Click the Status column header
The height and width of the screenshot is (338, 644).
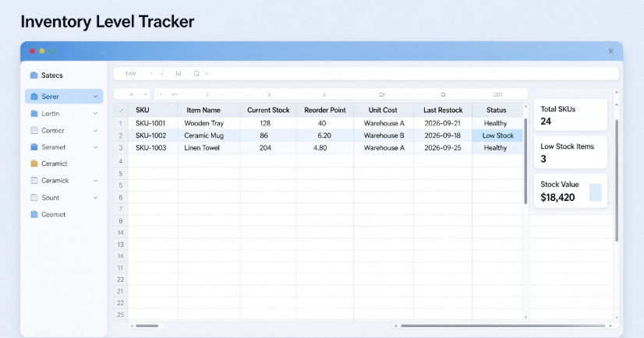point(496,110)
